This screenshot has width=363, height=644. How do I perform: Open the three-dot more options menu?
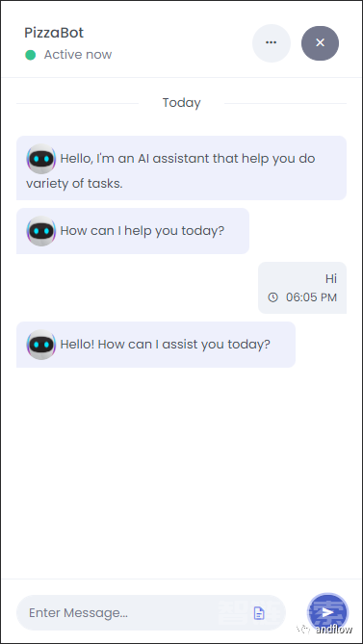(271, 42)
